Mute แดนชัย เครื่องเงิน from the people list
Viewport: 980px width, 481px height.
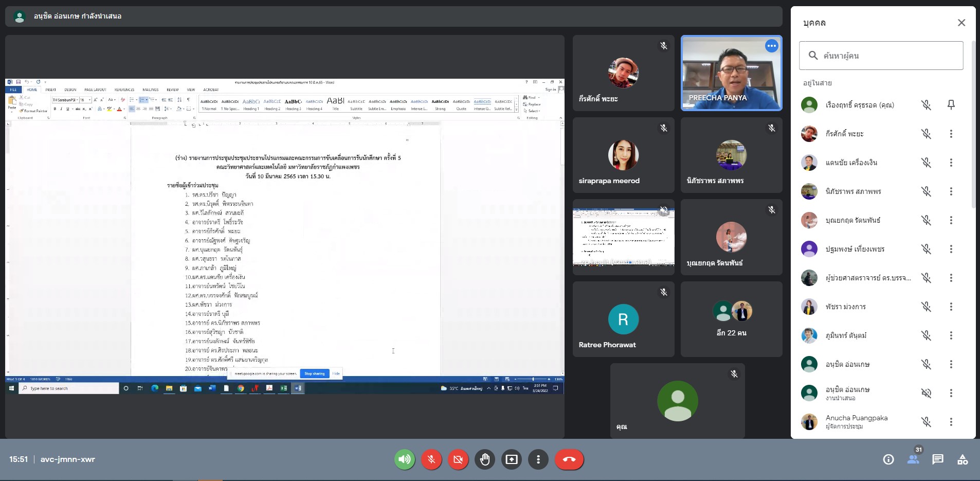[926, 163]
